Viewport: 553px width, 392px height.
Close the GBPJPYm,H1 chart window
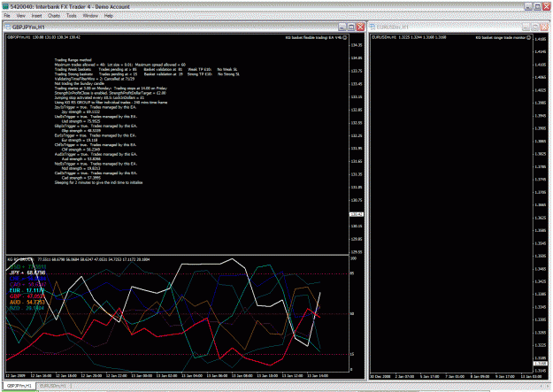coord(360,27)
